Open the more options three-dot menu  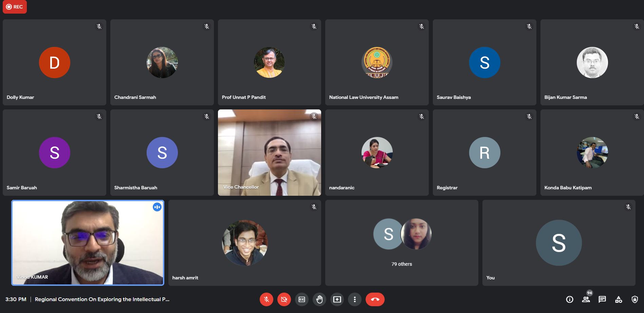(x=355, y=299)
